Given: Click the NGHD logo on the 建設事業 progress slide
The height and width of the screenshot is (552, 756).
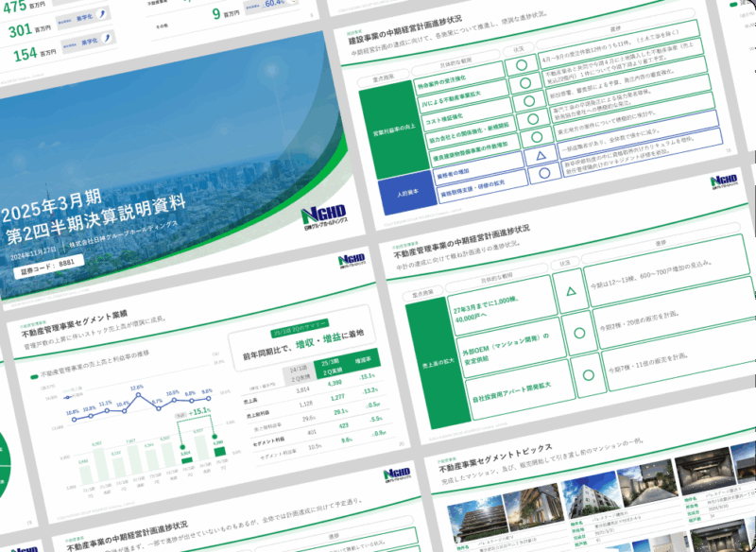Looking at the screenshot, I should (x=721, y=180).
